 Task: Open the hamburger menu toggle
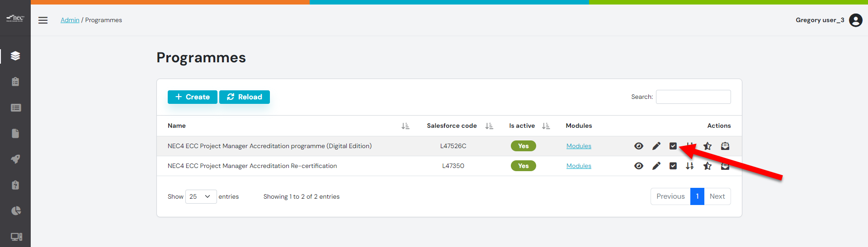(43, 20)
